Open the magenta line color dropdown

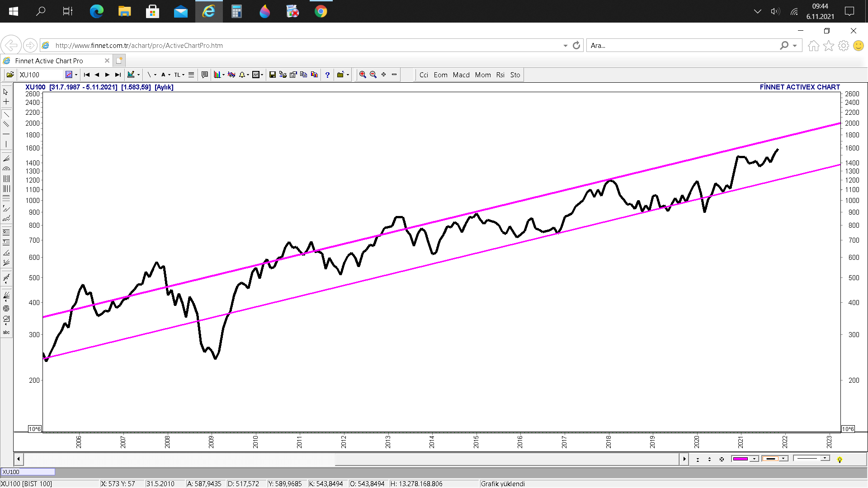(x=754, y=459)
